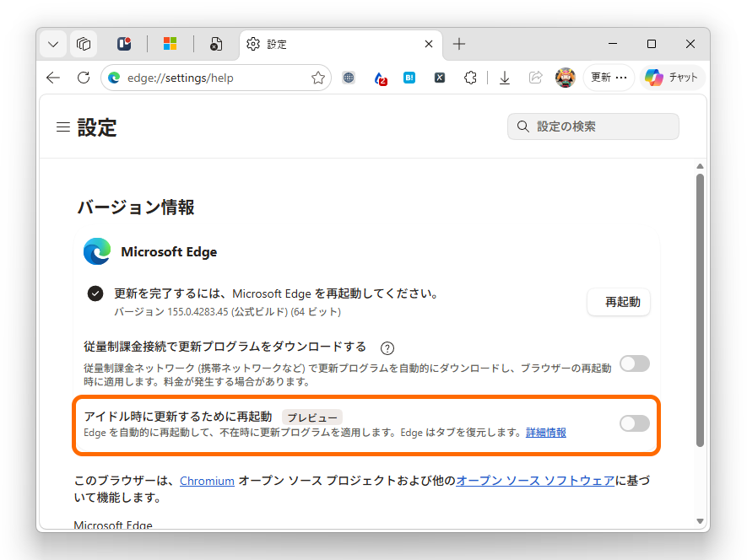Close the 設定 tab
This screenshot has height=560, width=747.
coord(429,44)
